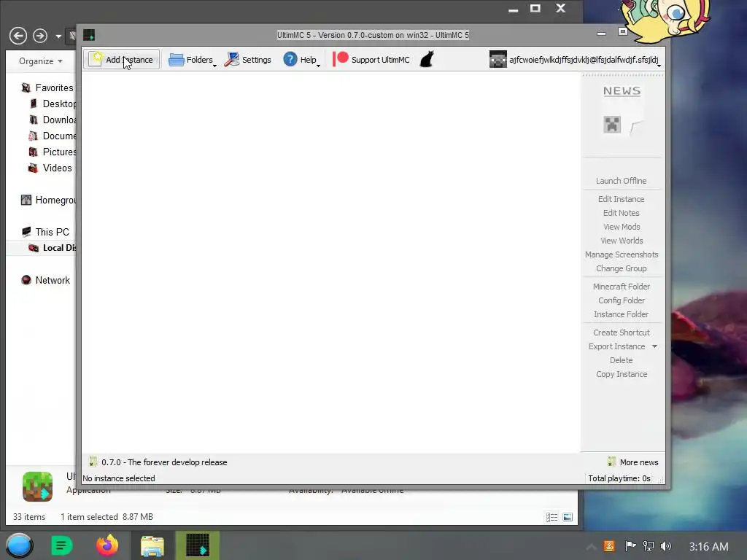Click the UltimMC title bar app icon
The height and width of the screenshot is (560, 747).
click(x=89, y=35)
